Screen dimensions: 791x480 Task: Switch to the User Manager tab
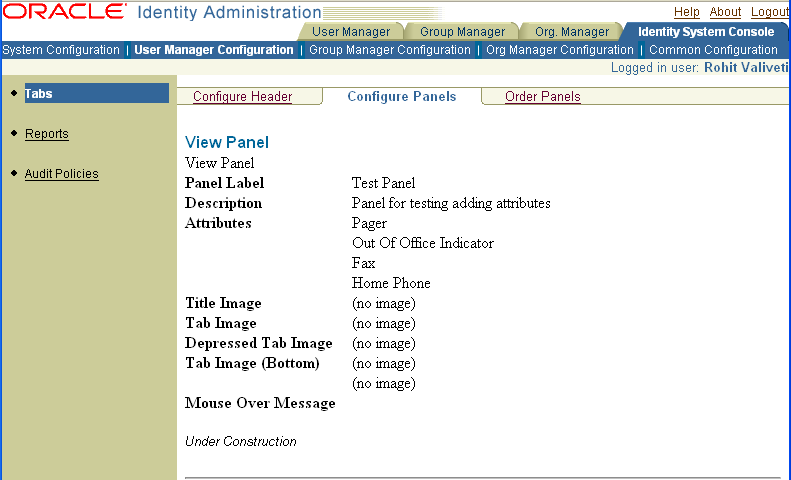pos(351,32)
